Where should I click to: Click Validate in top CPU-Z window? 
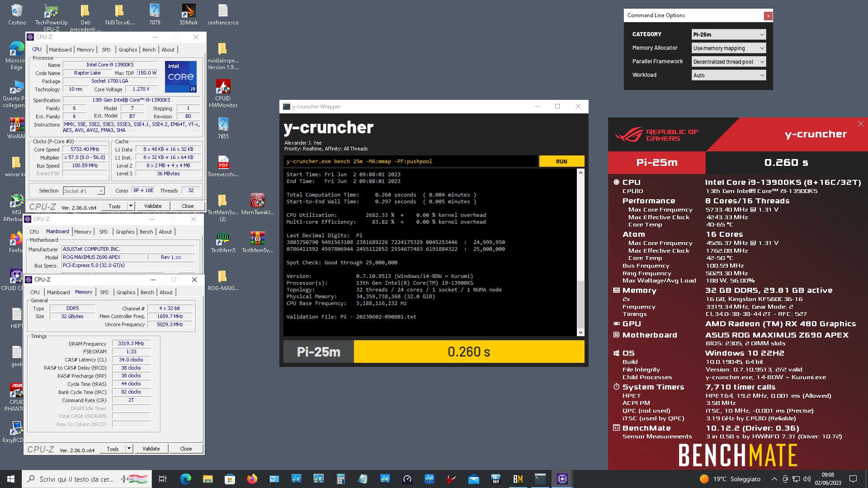153,206
